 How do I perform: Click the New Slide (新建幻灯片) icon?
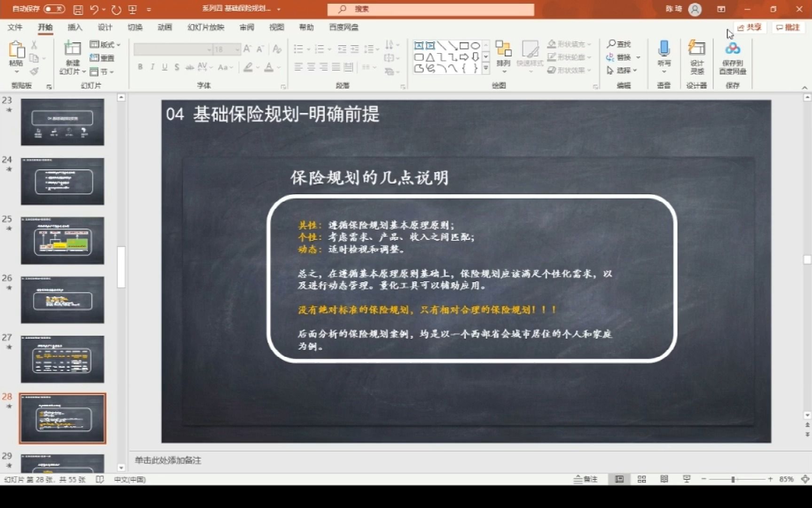pos(72,48)
